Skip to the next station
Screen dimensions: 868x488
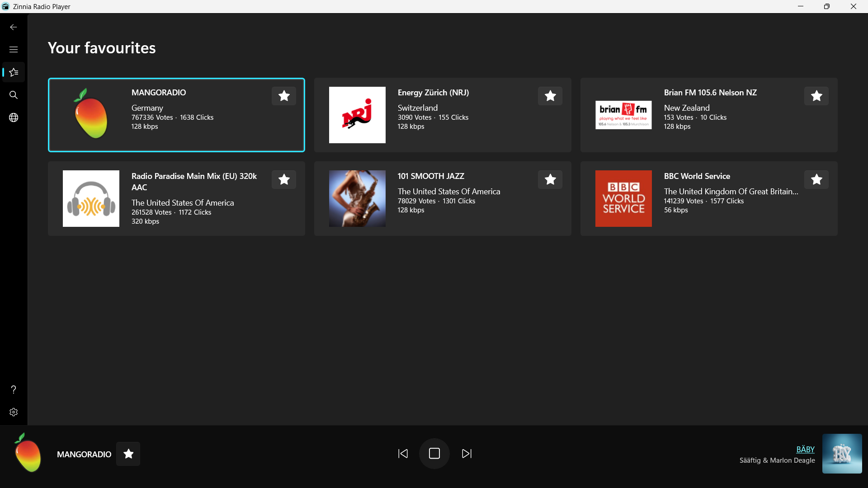coord(467,454)
